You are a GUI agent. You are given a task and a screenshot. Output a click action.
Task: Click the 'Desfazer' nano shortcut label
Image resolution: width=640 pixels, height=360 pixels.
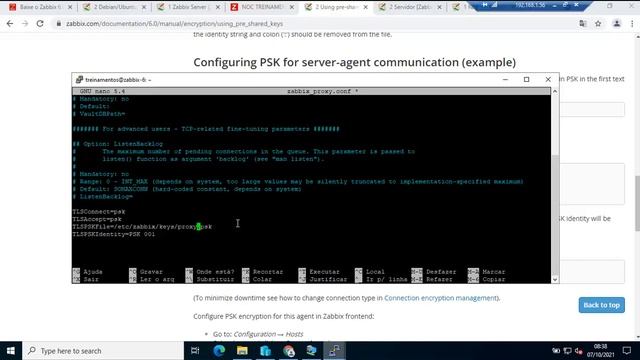(441, 272)
